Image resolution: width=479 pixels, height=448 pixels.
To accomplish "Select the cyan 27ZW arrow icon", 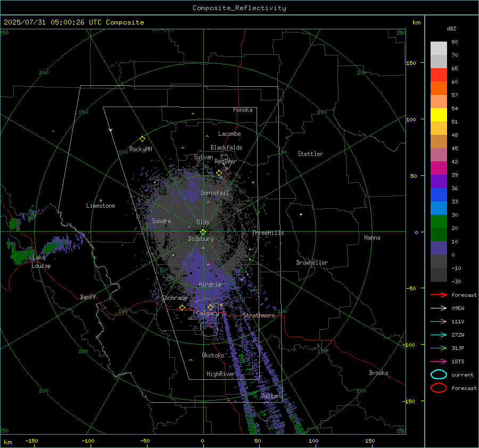I will 439,335.
